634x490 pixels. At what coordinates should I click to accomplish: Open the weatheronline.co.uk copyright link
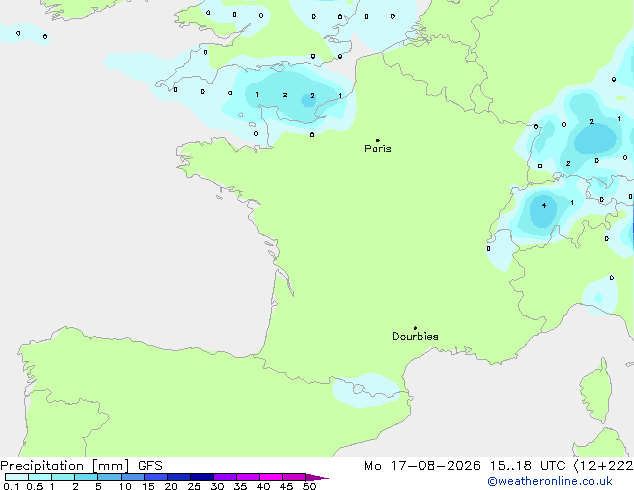tap(550, 481)
